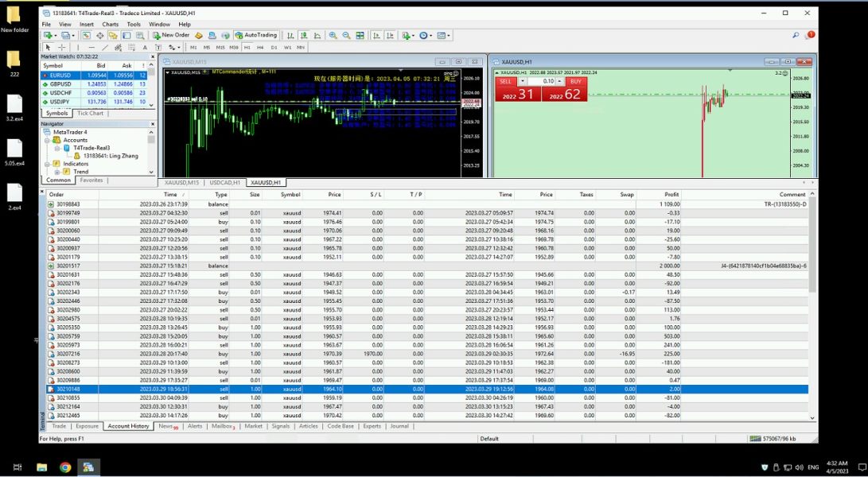Viewport: 868px width, 477px height.
Task: Expand the Indicators tree node
Action: coord(47,164)
